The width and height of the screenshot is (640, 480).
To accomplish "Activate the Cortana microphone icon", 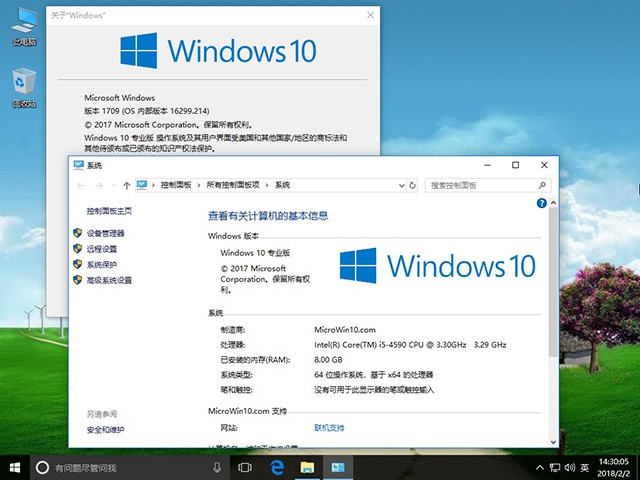I will point(217,468).
